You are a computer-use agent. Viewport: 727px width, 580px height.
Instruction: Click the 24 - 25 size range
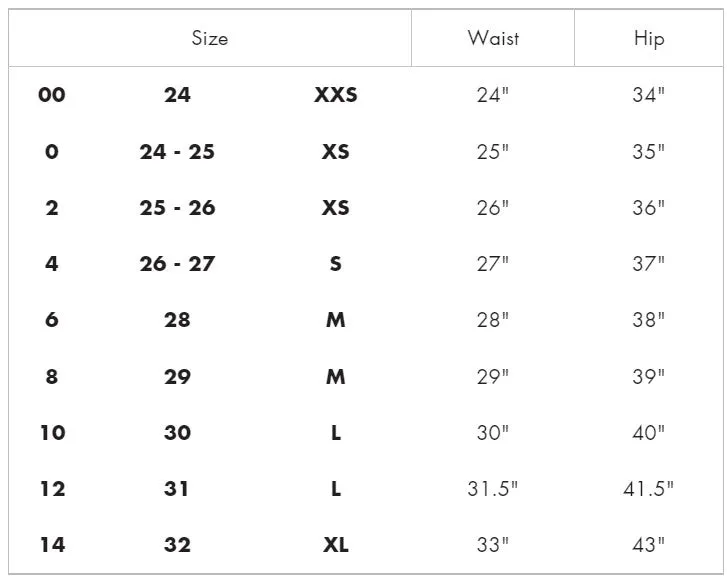point(177,152)
